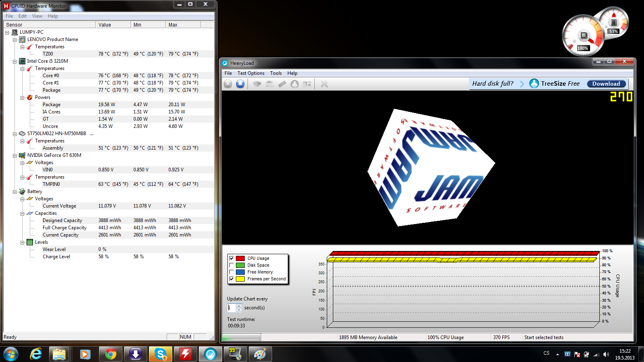Enable the Free Memory chart checkbox
Image resolution: width=644 pixels, height=362 pixels.
tap(231, 272)
